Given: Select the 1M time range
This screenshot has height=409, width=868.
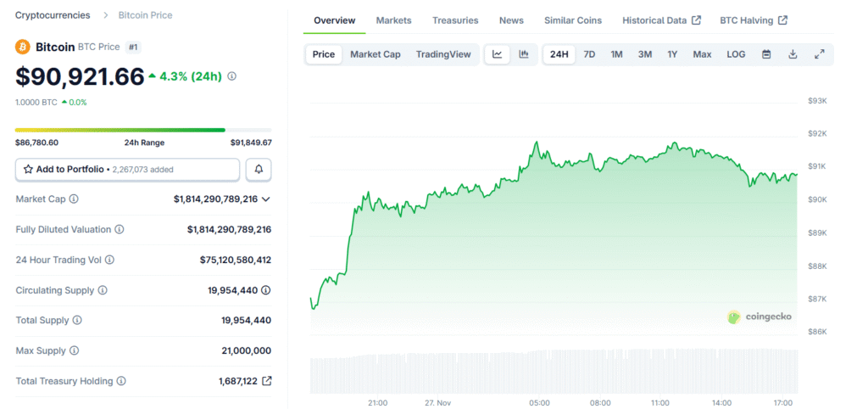Looking at the screenshot, I should click(x=617, y=54).
